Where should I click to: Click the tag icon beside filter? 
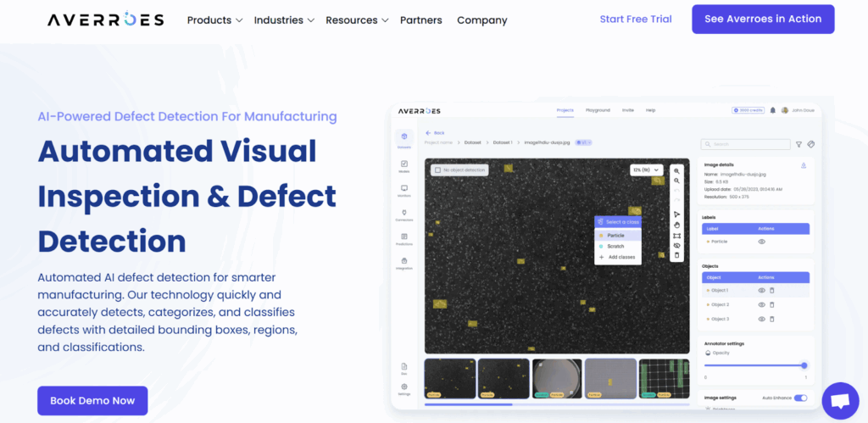(810, 144)
